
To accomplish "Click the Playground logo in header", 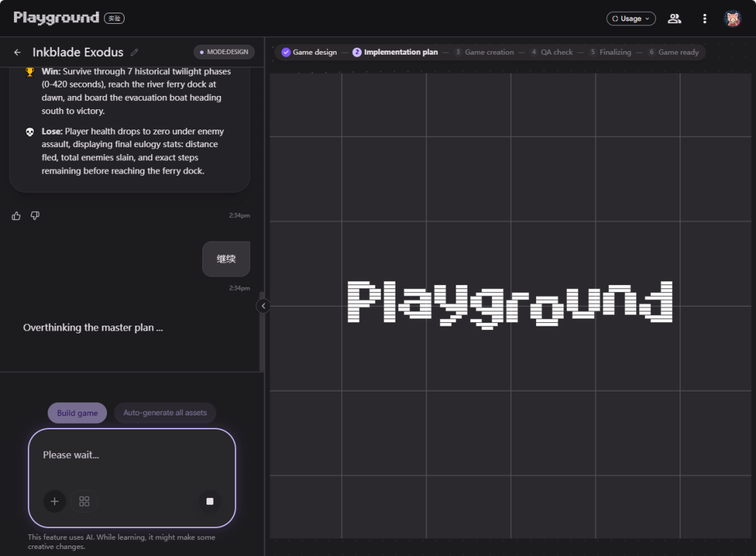I will click(x=56, y=18).
